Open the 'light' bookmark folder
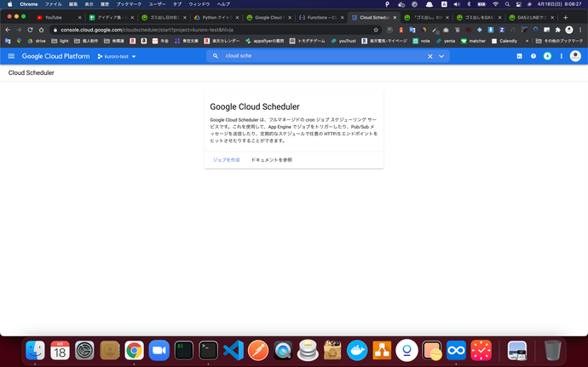This screenshot has width=588, height=367. 60,41
